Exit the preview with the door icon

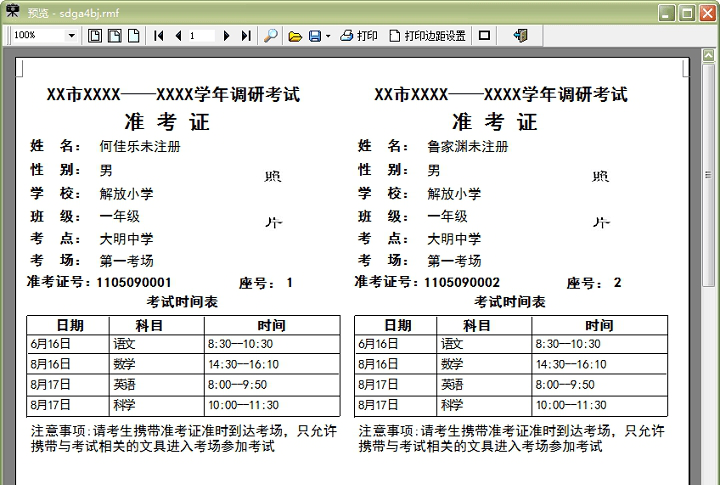[x=521, y=35]
